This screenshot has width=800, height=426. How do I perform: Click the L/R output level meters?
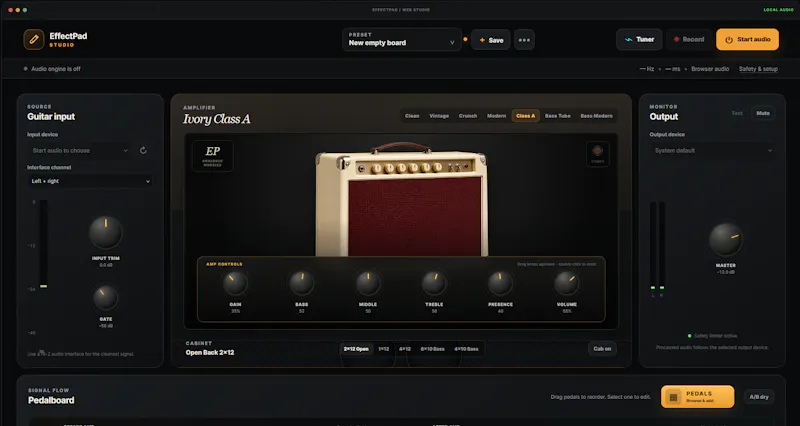pos(657,246)
